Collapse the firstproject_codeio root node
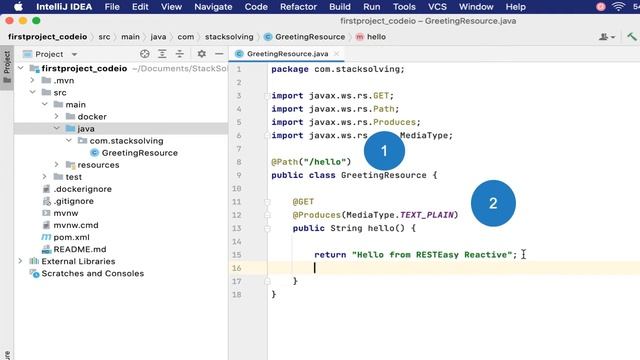The image size is (640, 360). pos(21,68)
